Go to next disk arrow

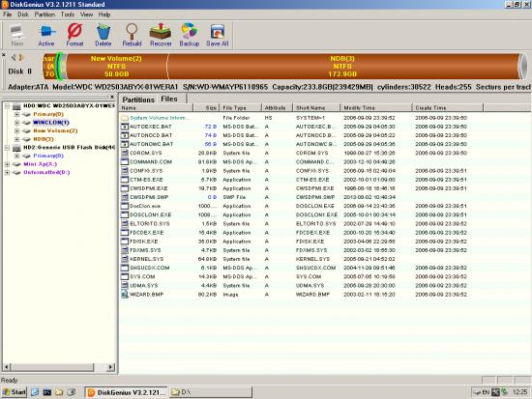coord(21,58)
